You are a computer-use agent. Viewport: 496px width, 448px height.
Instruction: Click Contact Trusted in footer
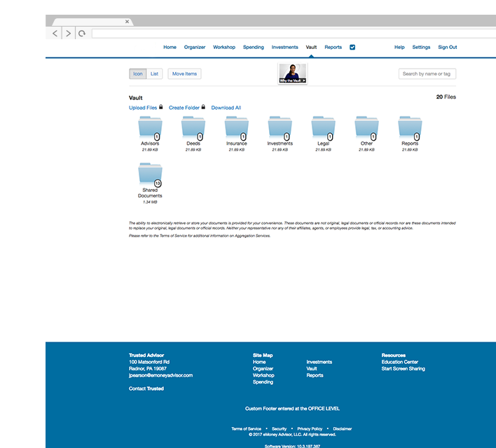click(x=146, y=388)
